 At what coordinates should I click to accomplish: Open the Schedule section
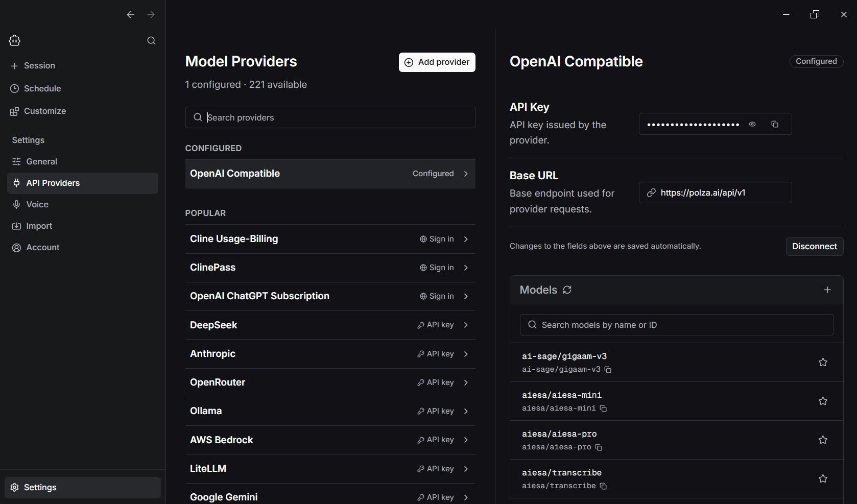[35, 88]
